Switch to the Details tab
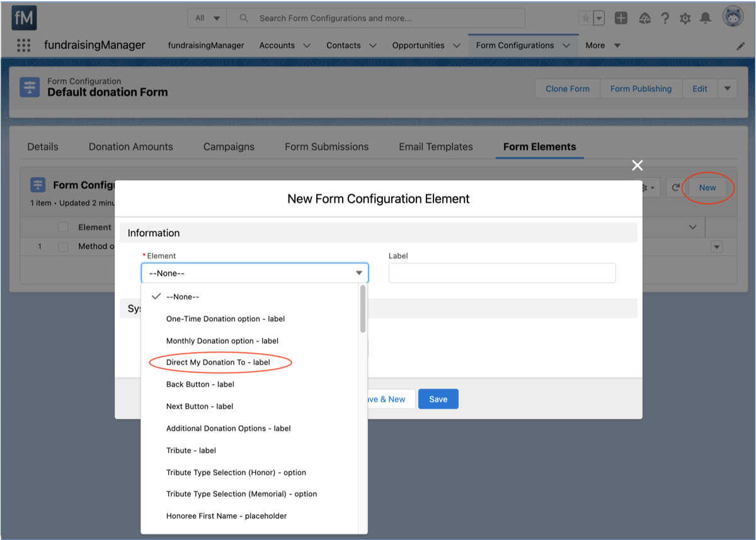Viewport: 756px width, 540px height. (x=43, y=147)
